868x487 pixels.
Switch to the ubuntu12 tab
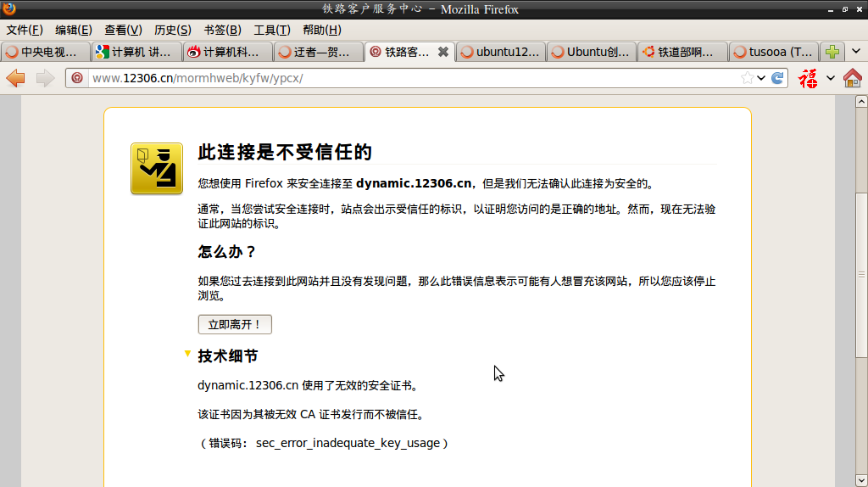click(500, 52)
